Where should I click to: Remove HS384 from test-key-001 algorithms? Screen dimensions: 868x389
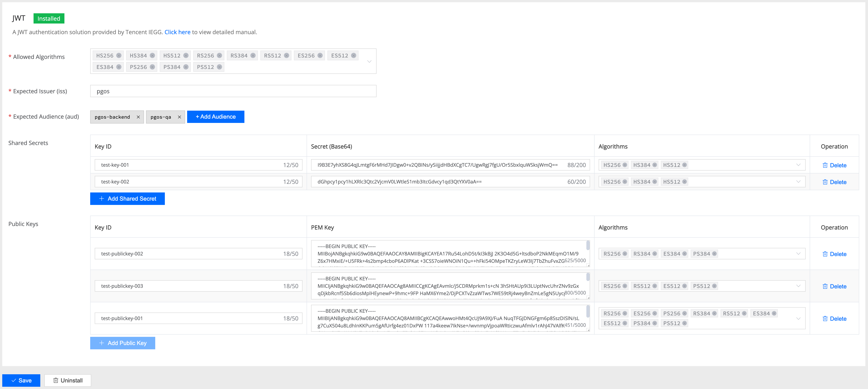point(654,165)
